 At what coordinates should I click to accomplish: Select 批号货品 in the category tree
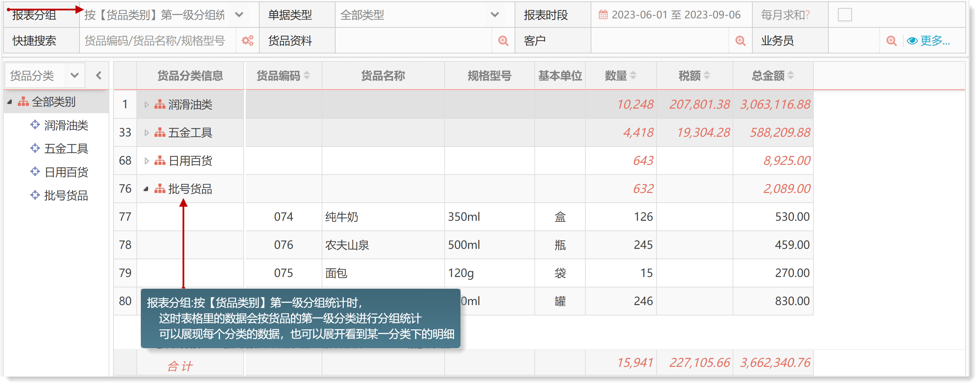[66, 195]
